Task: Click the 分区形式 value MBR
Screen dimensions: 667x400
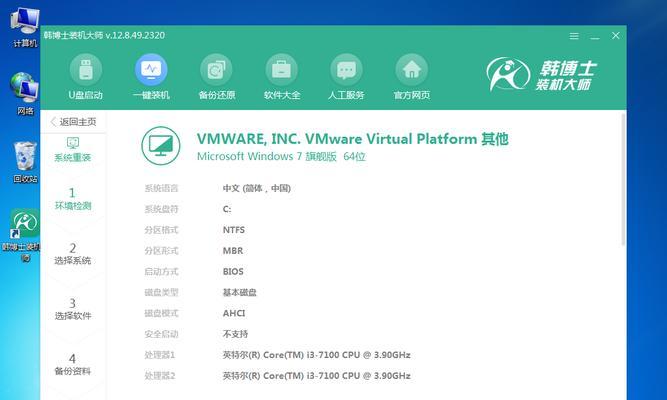Action: 233,251
